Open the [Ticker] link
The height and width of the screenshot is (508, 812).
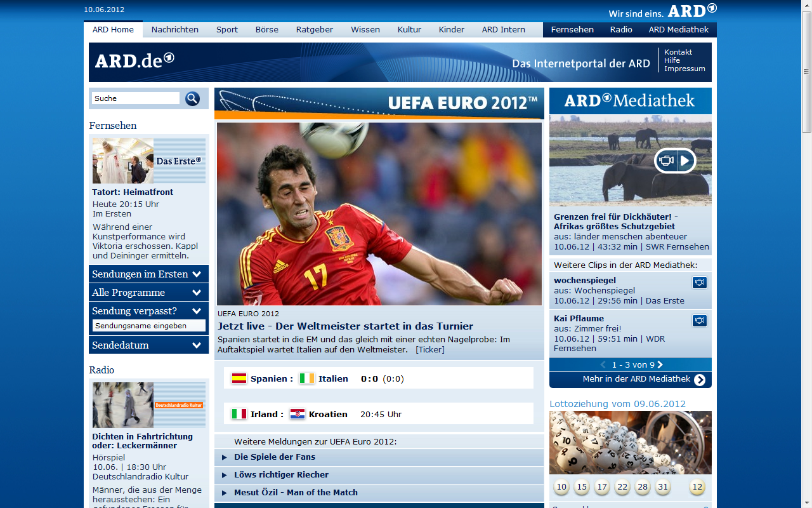(430, 349)
